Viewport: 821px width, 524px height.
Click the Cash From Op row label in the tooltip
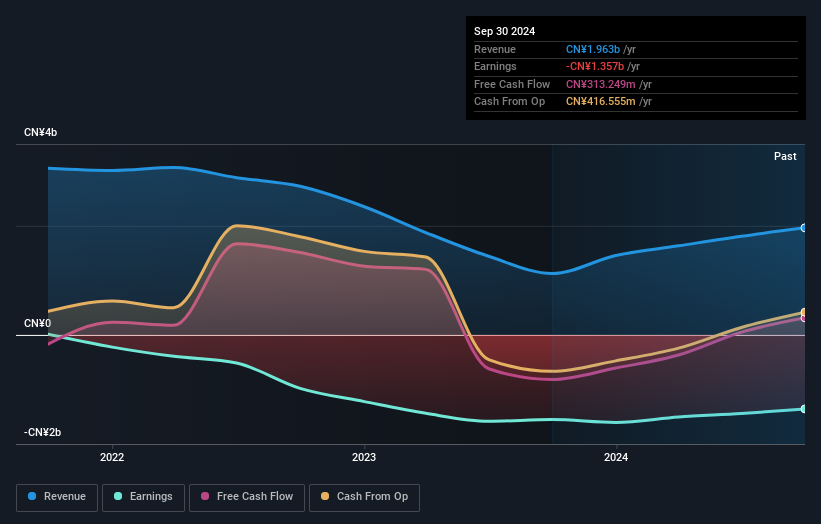509,102
